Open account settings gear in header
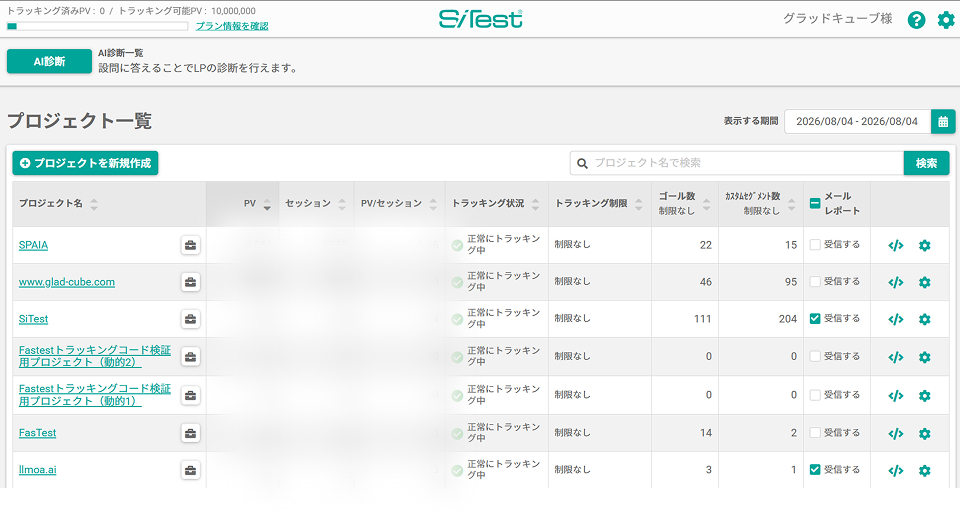Viewport: 960px width, 528px height. point(946,20)
